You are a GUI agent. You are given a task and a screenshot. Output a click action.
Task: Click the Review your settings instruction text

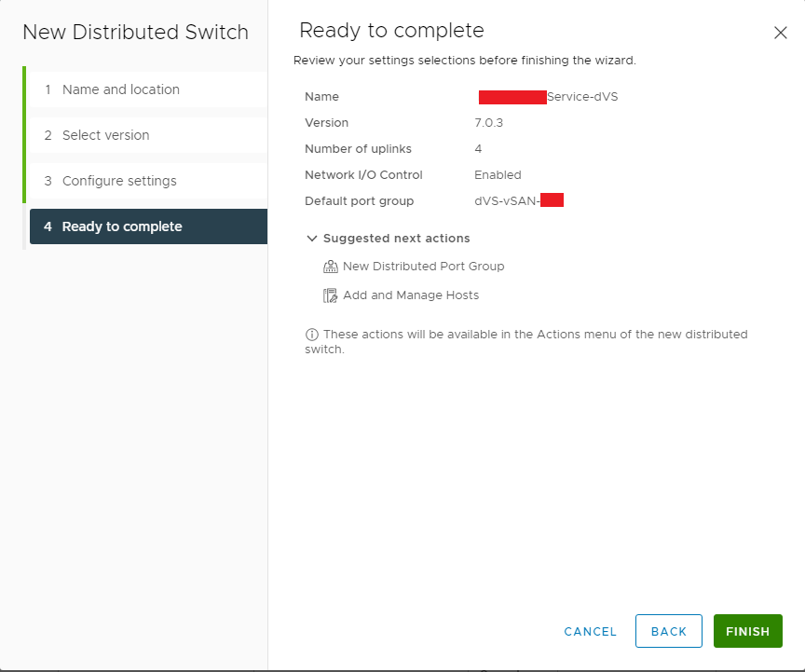pos(465,61)
